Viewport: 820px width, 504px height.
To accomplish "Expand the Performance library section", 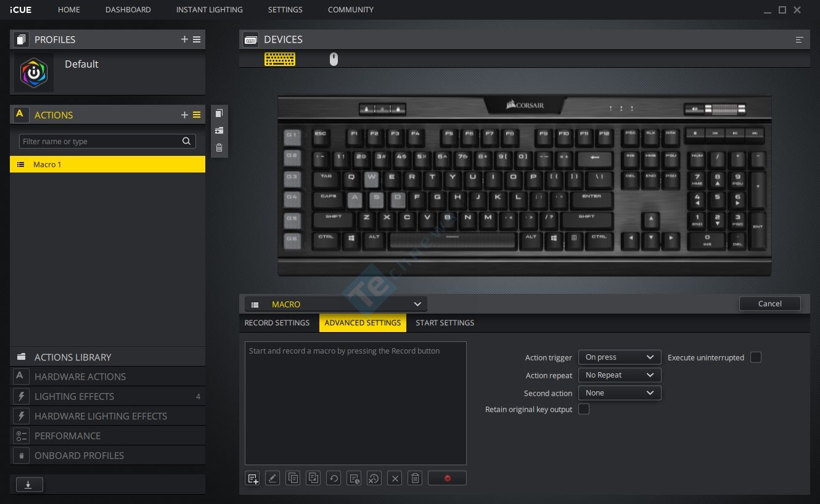I will 107,436.
